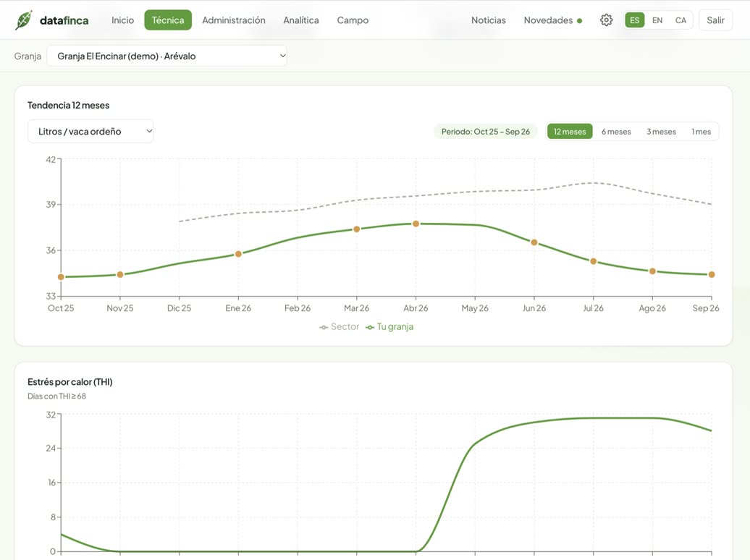Select the ES language option
The height and width of the screenshot is (560, 750).
[634, 20]
